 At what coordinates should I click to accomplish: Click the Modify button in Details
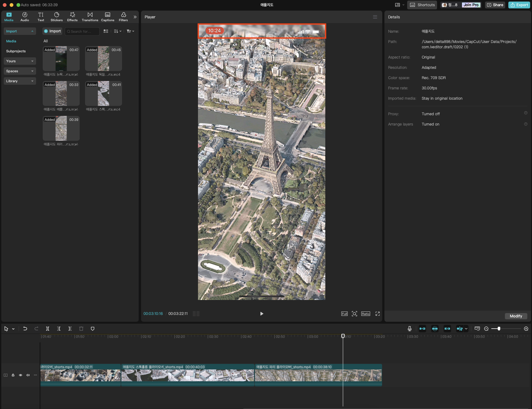tap(516, 316)
